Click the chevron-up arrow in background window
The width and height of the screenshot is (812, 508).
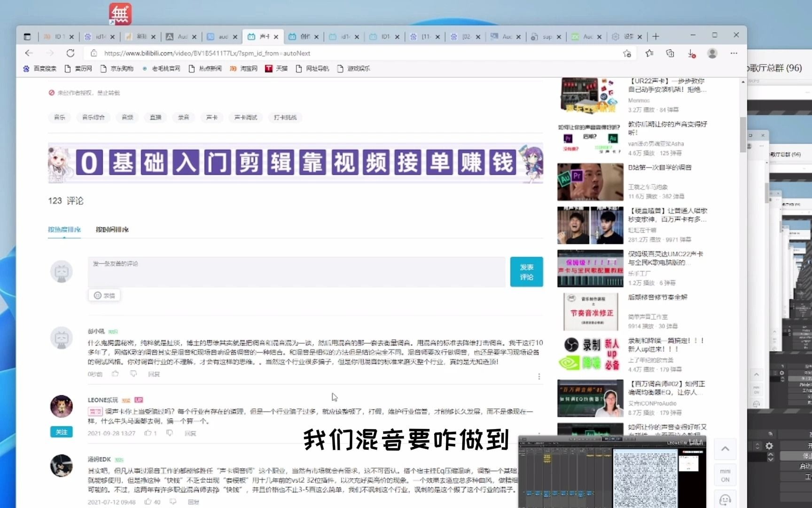tap(757, 374)
